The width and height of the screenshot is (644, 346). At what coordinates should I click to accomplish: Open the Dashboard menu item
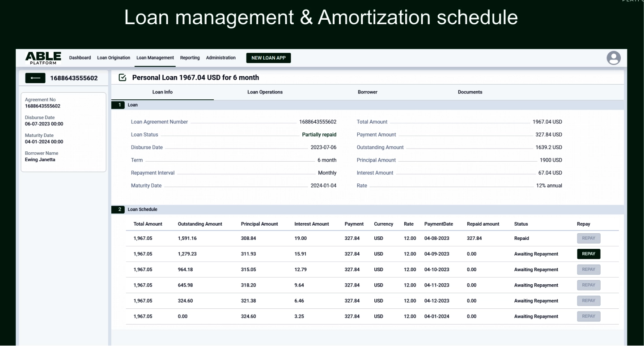click(80, 57)
